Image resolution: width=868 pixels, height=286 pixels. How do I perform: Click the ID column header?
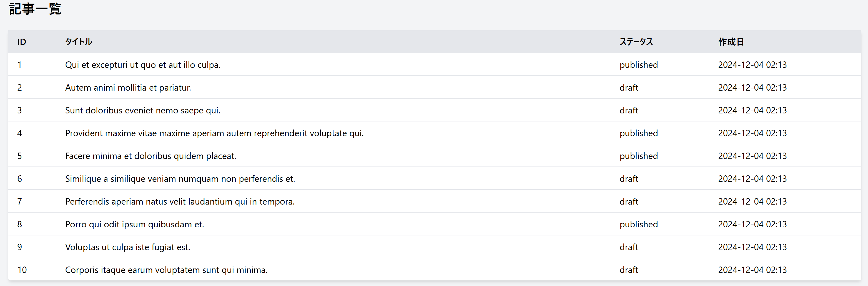coord(22,42)
